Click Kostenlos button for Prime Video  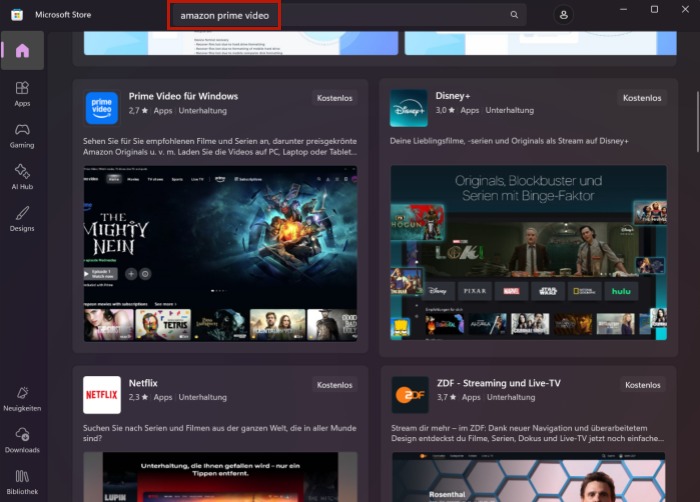coord(334,98)
